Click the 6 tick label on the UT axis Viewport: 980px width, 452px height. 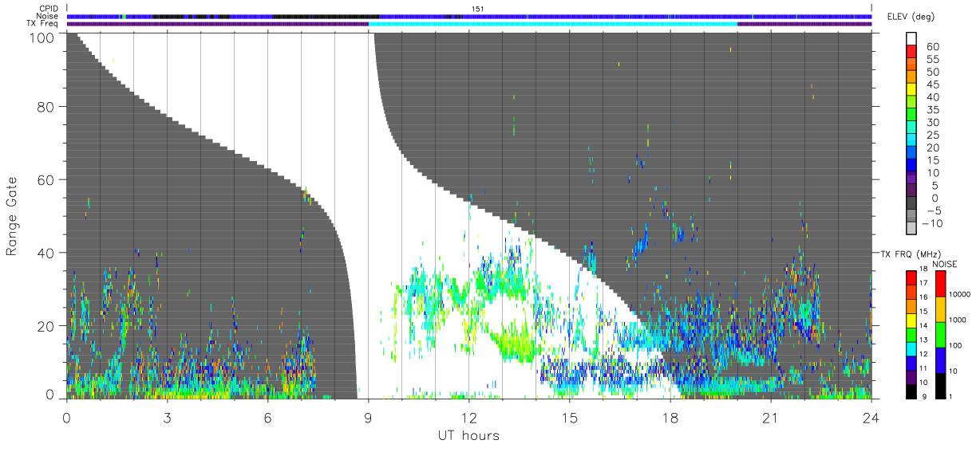(x=267, y=418)
